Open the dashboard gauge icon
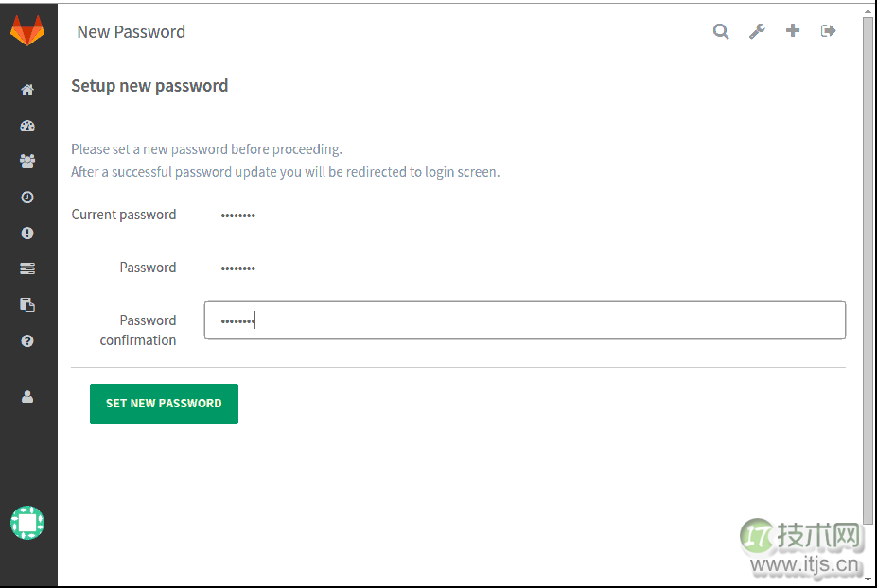The height and width of the screenshot is (588, 877). click(27, 126)
